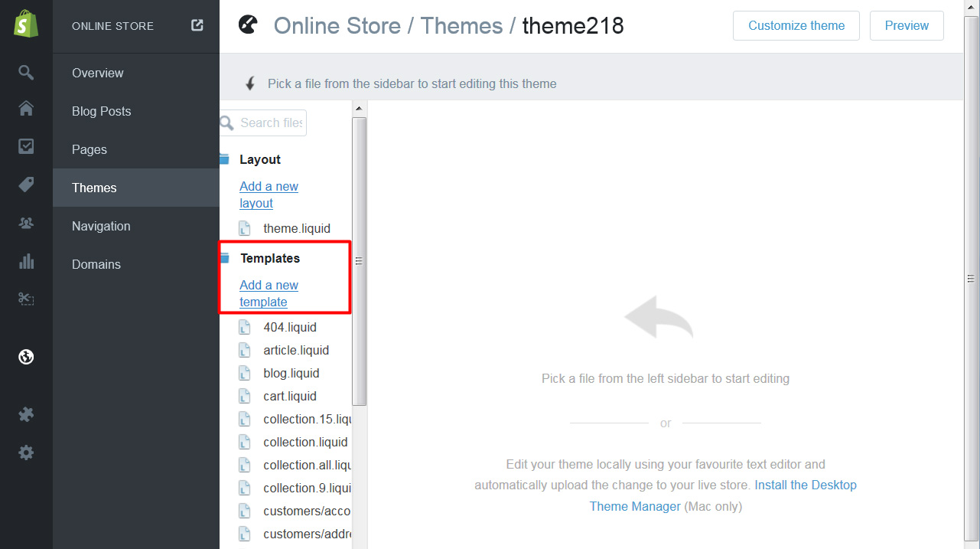The height and width of the screenshot is (549, 980).
Task: Open collection.all template file
Action: [307, 465]
